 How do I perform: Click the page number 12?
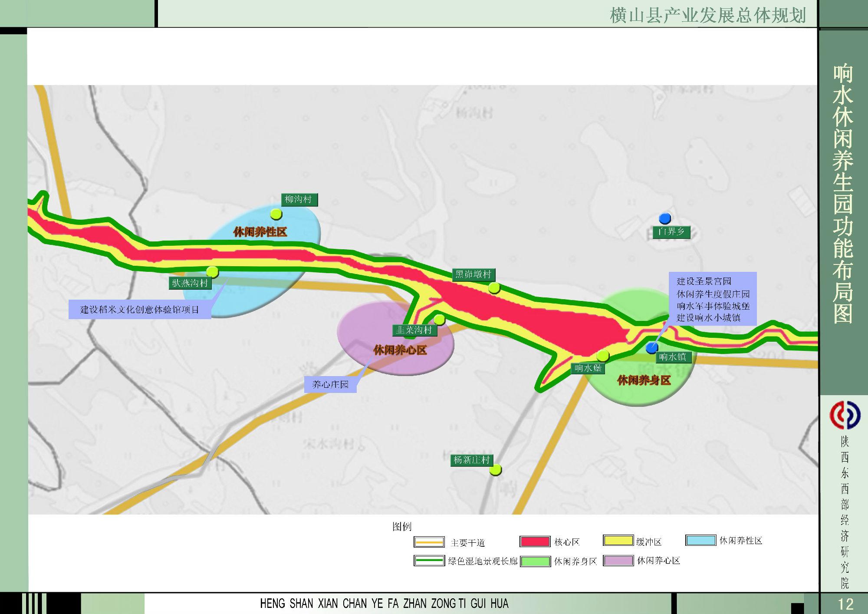(846, 604)
